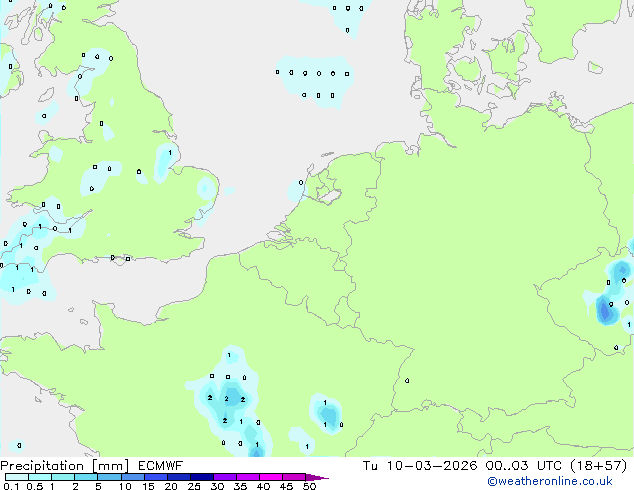Click the '45' legend scale value
Screen dimensions: 634x490
tap(286, 486)
